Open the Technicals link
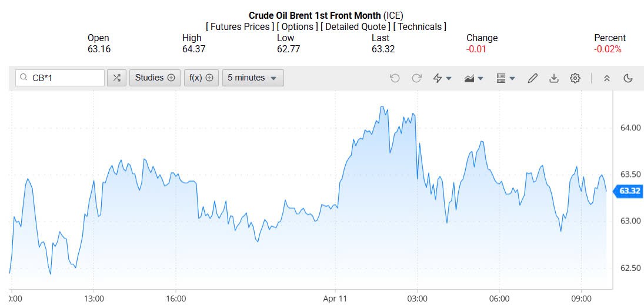This screenshot has width=644, height=305. [419, 26]
